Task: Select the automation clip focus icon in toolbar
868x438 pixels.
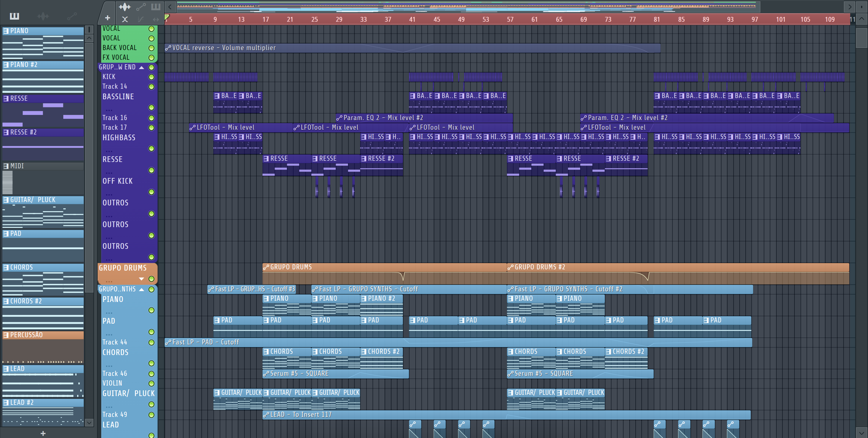Action: click(x=141, y=6)
